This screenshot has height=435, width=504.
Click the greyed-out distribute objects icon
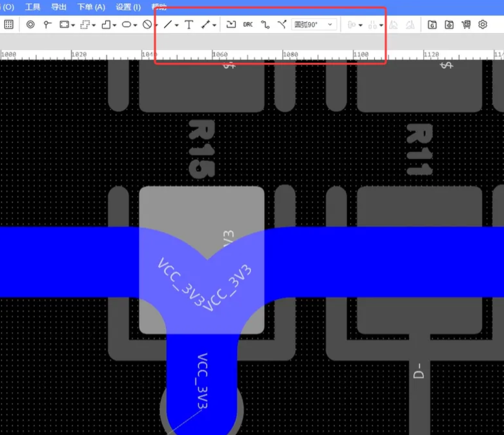372,25
